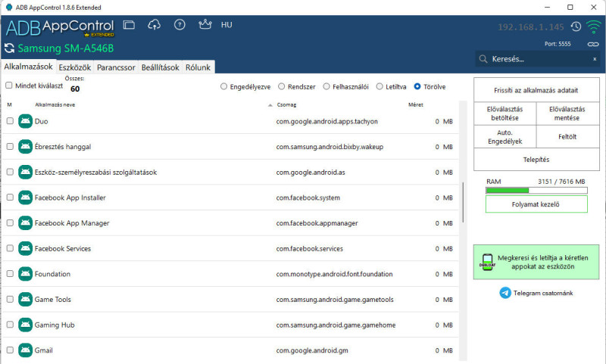Viewport: 606px width, 364px height.
Task: Click the Gaming Hub app icon
Action: coord(26,325)
